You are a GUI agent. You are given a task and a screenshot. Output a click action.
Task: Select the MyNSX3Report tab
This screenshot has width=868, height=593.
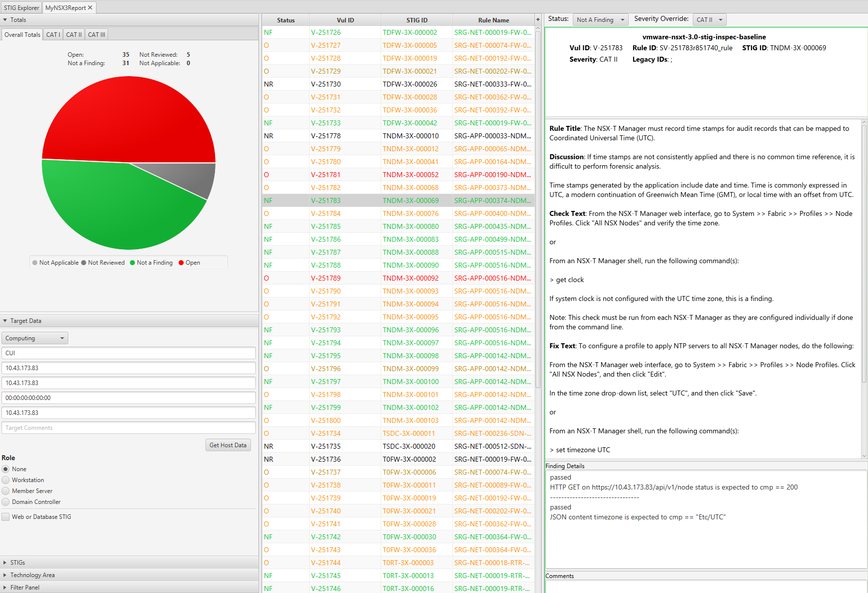pyautogui.click(x=66, y=7)
